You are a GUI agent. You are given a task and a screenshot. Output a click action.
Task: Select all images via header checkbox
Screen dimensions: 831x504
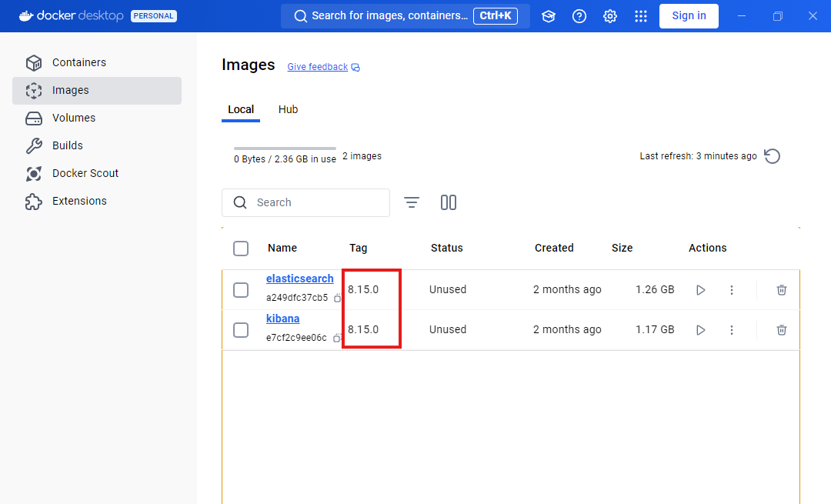coord(241,248)
